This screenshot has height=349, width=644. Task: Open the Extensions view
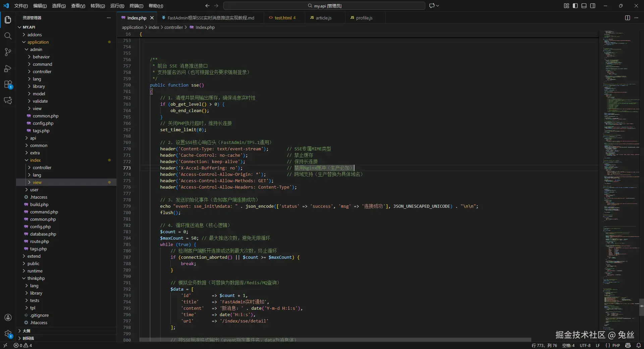tap(8, 85)
